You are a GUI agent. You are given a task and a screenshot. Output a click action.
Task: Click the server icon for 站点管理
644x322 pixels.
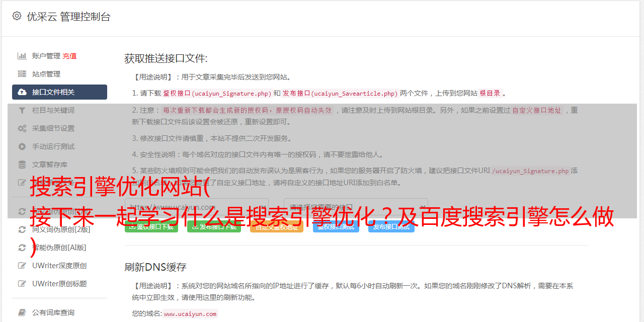point(22,74)
